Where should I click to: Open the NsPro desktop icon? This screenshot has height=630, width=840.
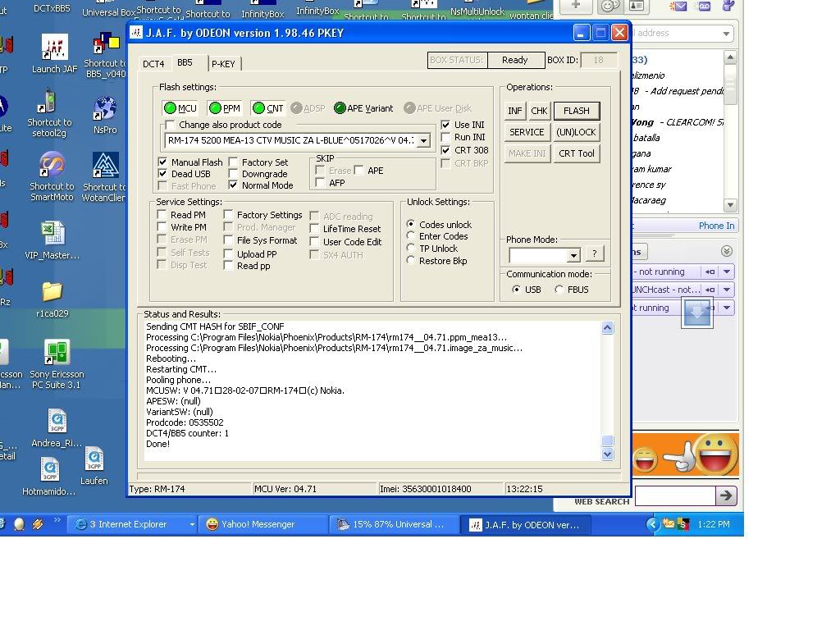[105, 115]
